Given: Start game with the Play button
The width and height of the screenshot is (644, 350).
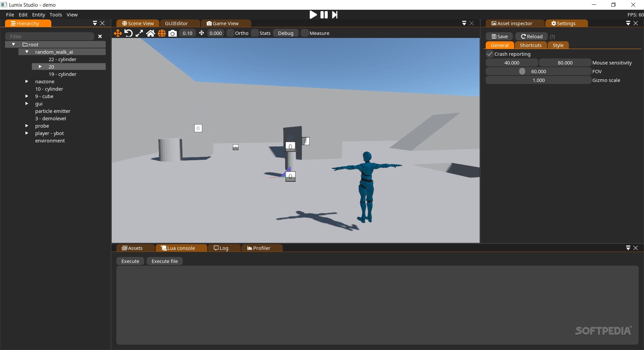Looking at the screenshot, I should pyautogui.click(x=313, y=15).
